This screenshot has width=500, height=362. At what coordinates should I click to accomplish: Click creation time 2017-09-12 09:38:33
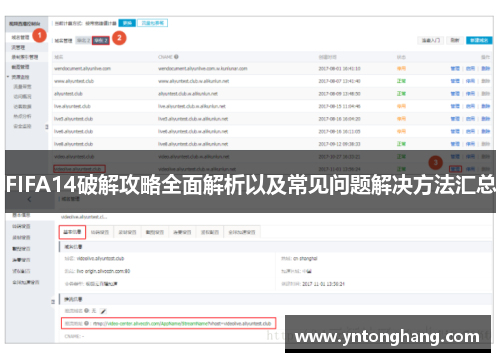click(339, 144)
